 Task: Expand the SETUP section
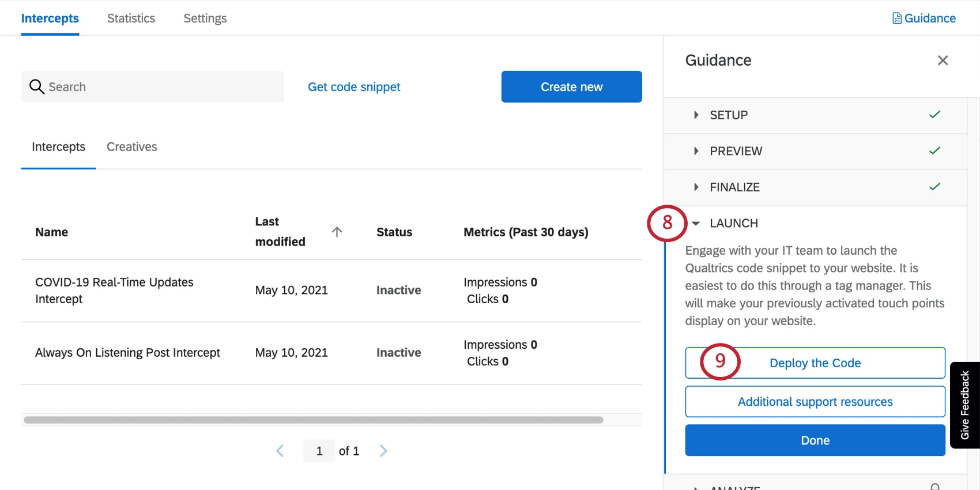coord(696,115)
